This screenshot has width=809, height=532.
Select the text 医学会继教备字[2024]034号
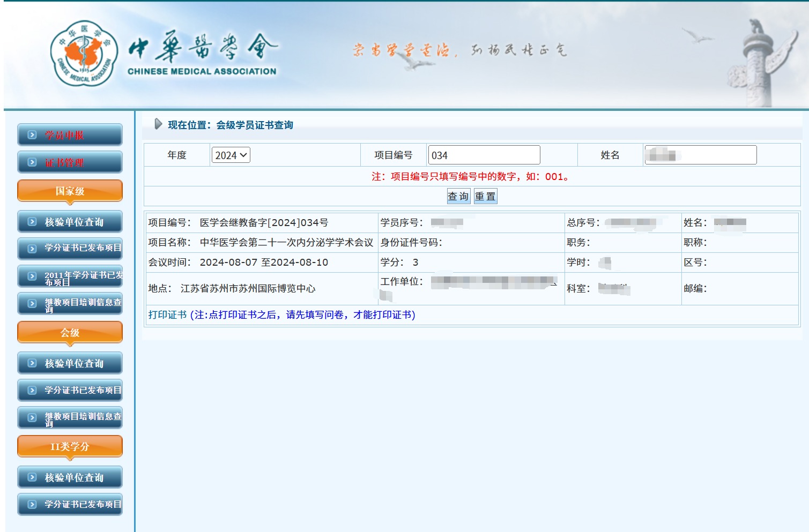pos(264,223)
